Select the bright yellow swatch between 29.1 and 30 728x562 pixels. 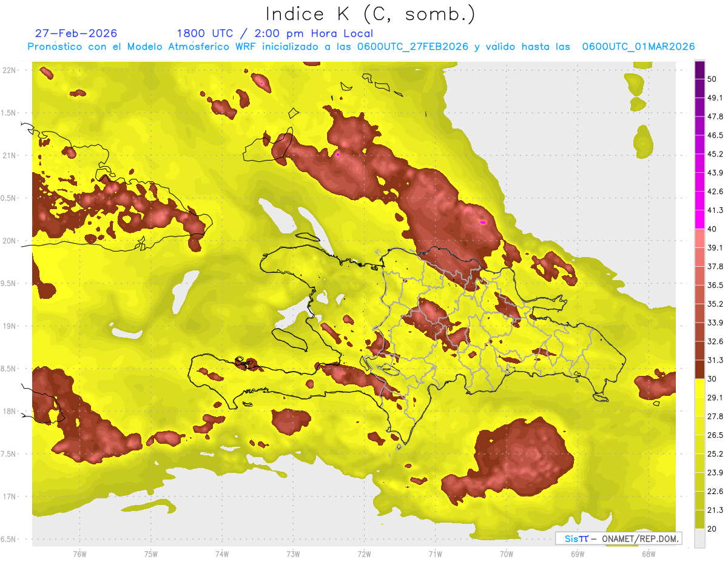[699, 388]
